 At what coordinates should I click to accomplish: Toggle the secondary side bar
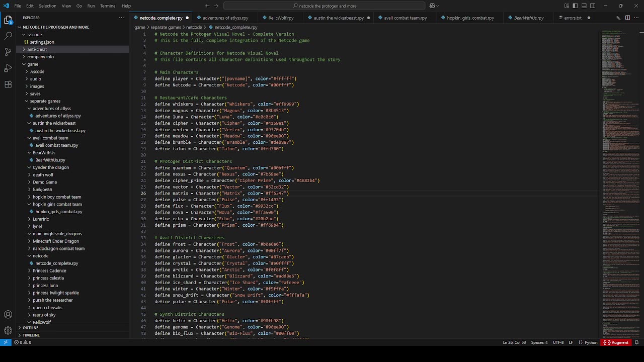coord(593,6)
